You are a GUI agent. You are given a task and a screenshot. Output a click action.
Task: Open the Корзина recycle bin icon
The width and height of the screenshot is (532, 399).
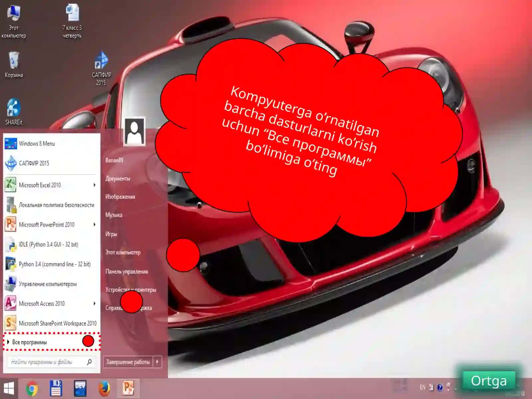click(x=14, y=65)
